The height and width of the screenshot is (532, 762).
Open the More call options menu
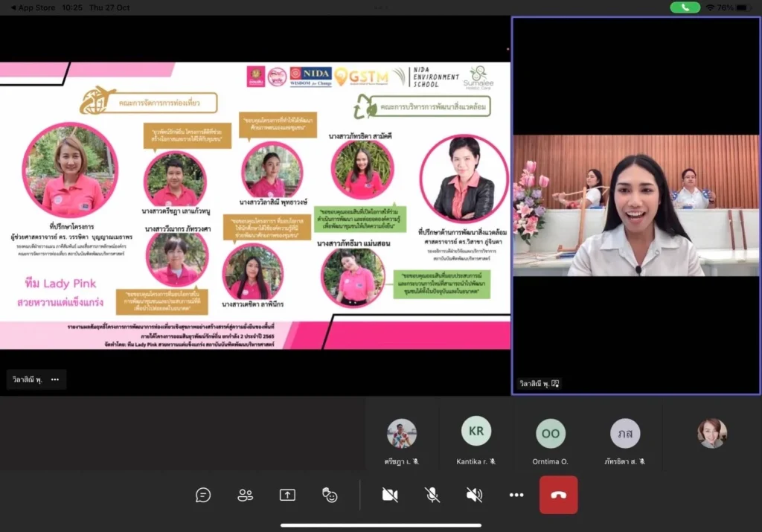(x=516, y=495)
